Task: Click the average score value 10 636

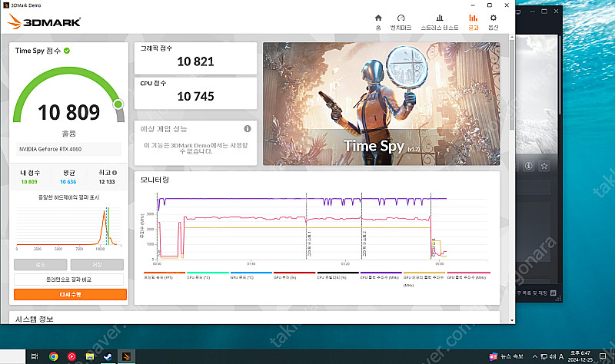Action: [x=68, y=182]
